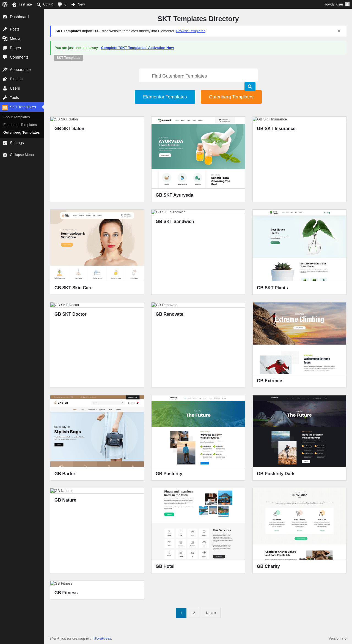
Task: Click the Users person icon
Action: pos(5,88)
